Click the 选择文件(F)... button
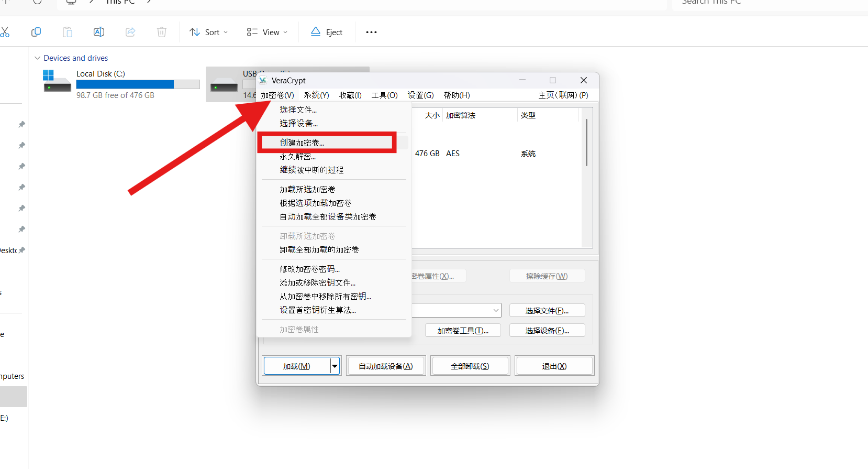Viewport: 868px width, 469px height. click(x=547, y=311)
